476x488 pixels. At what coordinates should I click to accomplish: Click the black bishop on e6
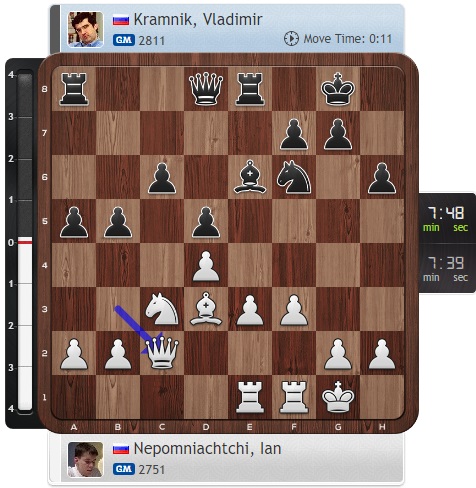(250, 177)
